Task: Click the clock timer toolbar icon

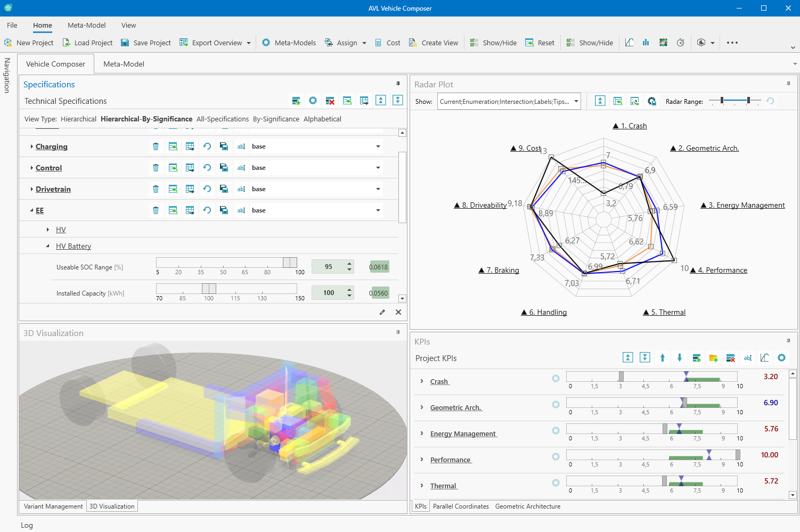Action: click(x=680, y=43)
